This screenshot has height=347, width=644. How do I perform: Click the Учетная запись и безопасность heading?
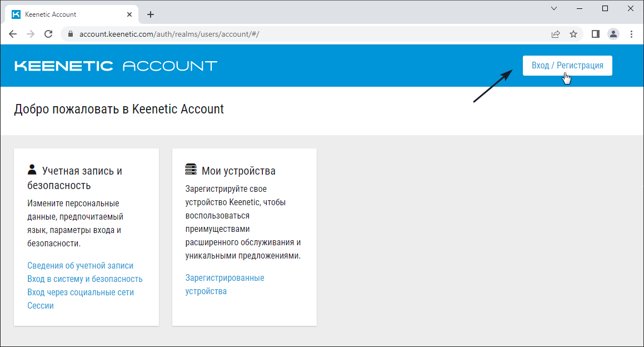coord(75,178)
